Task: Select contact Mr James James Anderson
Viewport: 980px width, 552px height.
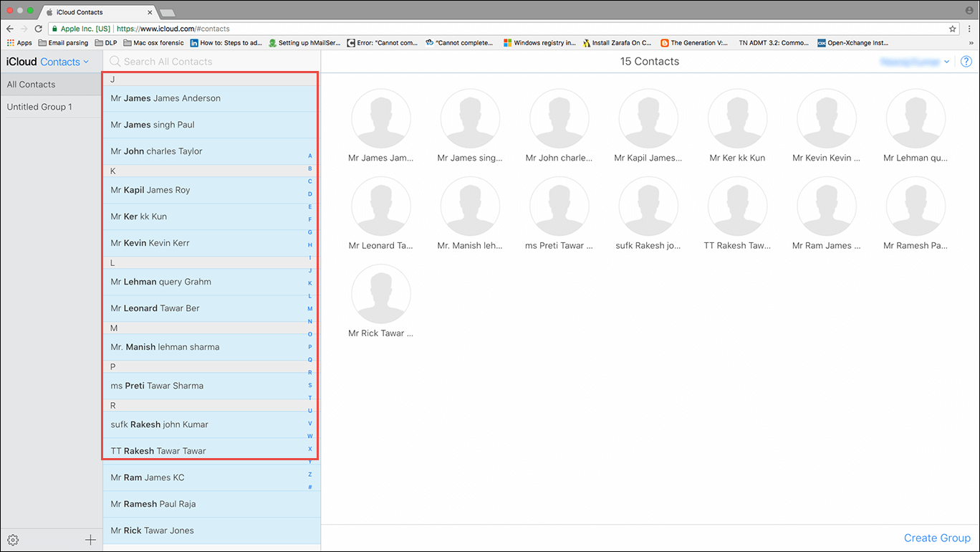Action: pyautogui.click(x=211, y=98)
